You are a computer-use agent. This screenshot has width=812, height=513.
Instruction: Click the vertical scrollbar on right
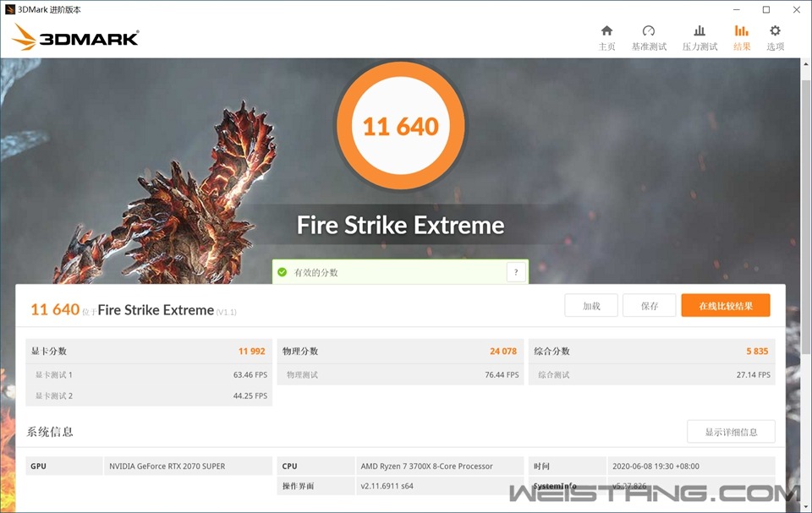coord(805,254)
